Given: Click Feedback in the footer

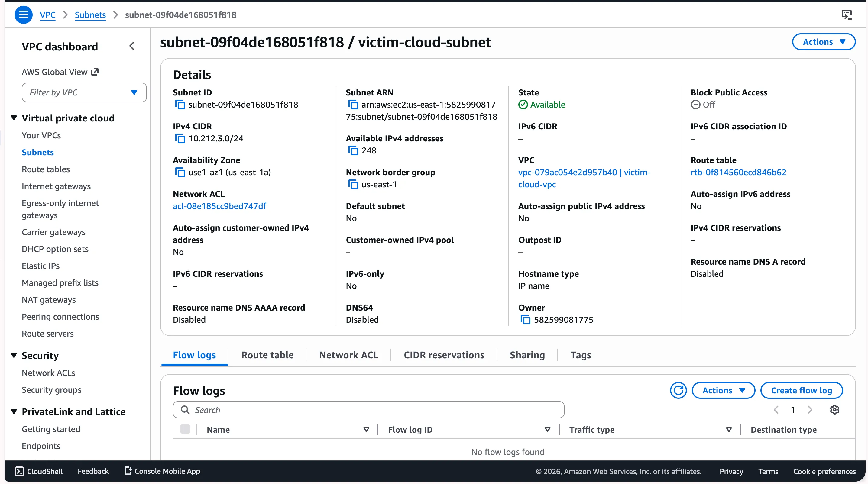Looking at the screenshot, I should tap(93, 471).
